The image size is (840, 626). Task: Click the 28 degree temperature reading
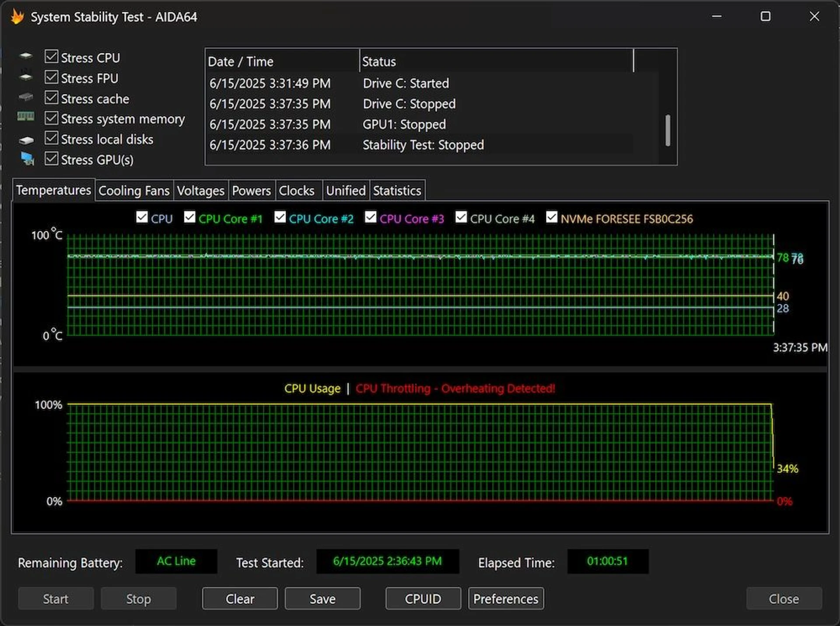tap(783, 308)
